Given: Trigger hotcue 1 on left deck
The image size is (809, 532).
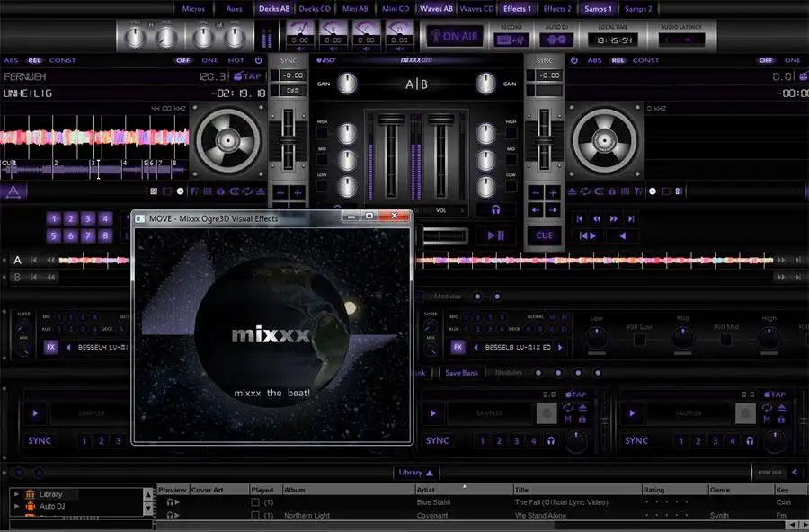Looking at the screenshot, I should (54, 218).
